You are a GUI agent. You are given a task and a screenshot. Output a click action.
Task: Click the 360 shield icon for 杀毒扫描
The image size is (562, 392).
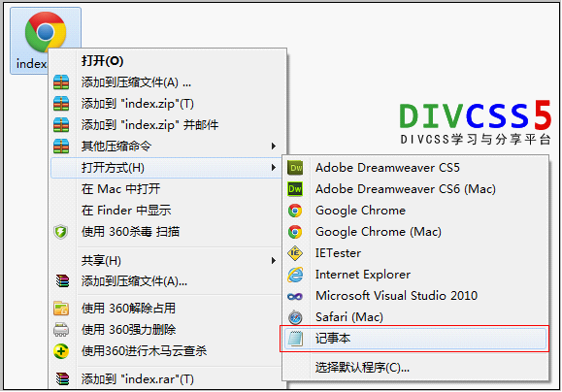[x=61, y=232]
